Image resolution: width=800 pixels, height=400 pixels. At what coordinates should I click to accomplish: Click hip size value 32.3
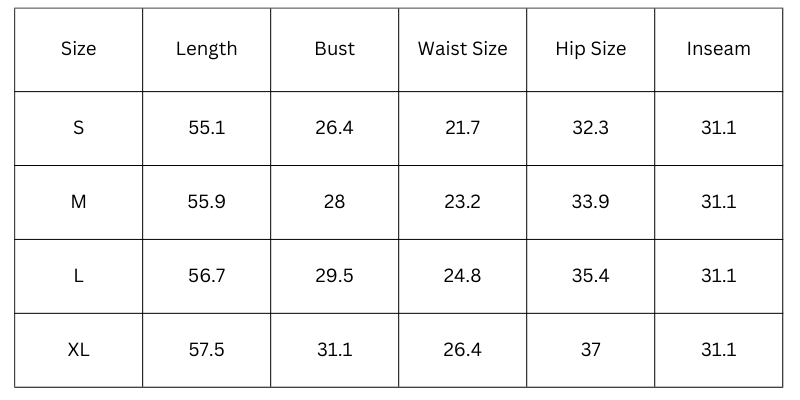coord(590,128)
